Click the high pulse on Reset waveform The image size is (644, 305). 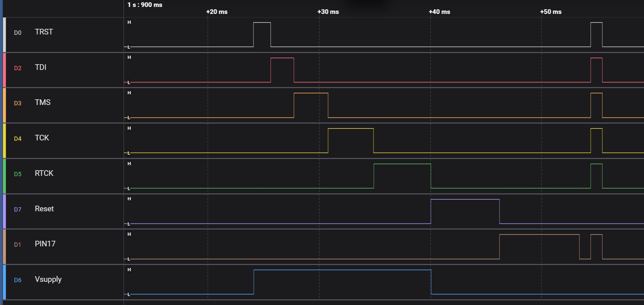tap(465, 200)
